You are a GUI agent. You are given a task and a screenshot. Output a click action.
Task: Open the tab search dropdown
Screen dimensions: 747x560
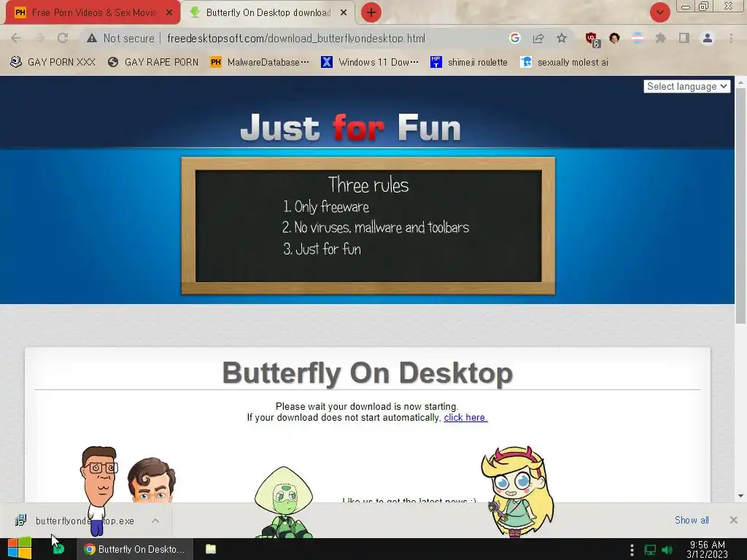coord(659,12)
